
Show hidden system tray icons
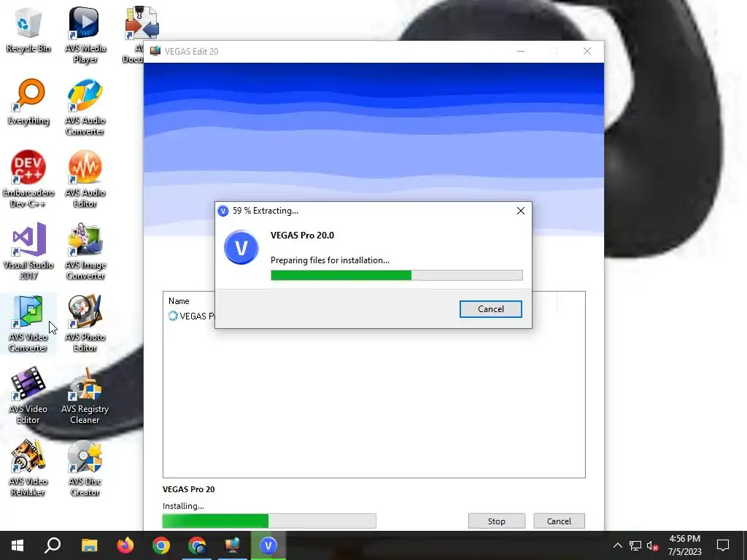tap(617, 545)
